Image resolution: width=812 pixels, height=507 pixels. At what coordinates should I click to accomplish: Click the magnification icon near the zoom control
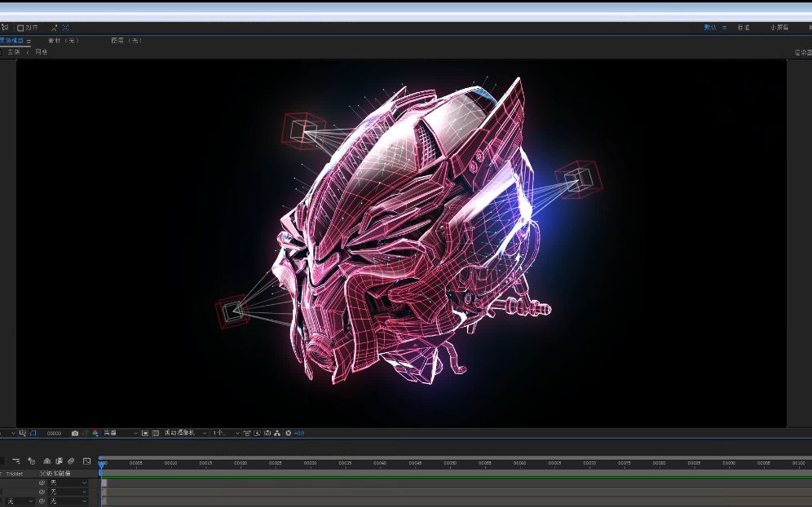click(x=7, y=433)
